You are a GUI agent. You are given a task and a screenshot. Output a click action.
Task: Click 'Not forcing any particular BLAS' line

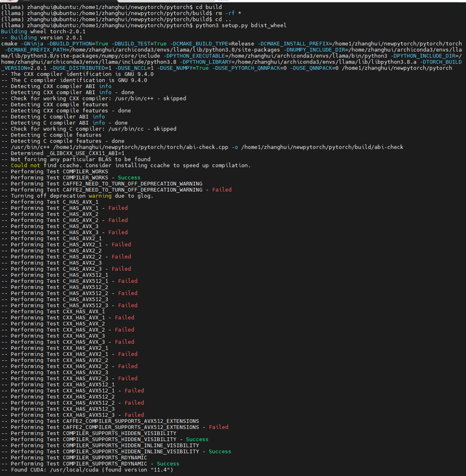pos(76,159)
